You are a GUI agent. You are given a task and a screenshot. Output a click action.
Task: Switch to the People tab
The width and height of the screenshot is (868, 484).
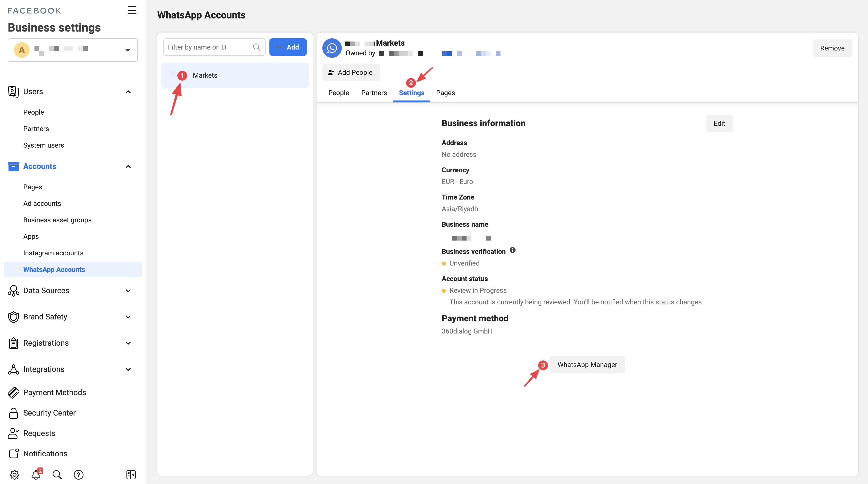(339, 93)
